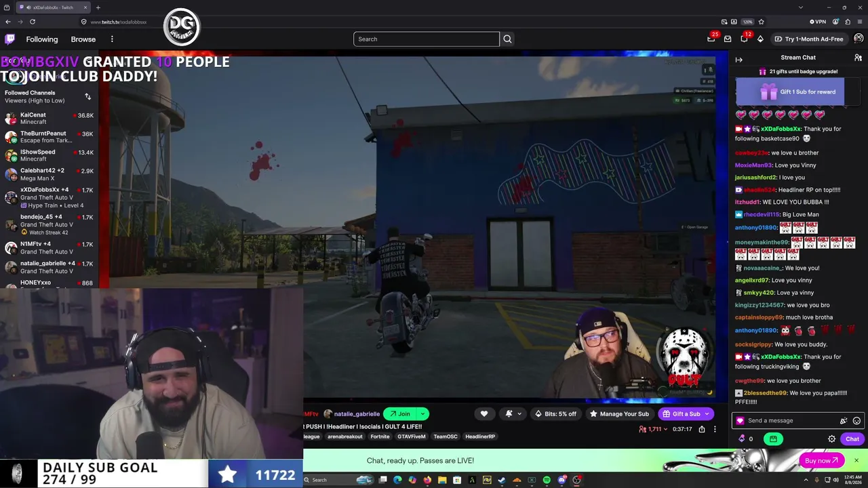
Task: Open Calebhart42 channel in sidebar
Action: click(x=49, y=174)
